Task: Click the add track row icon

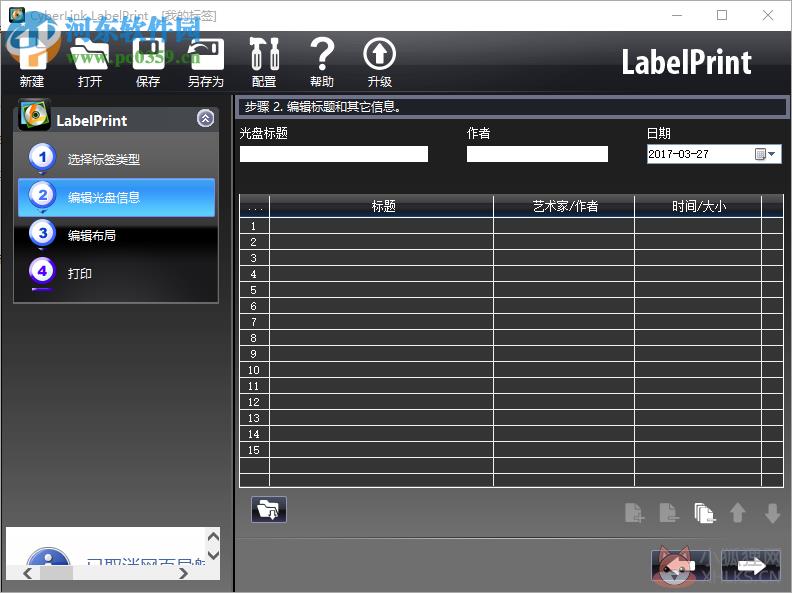Action: pyautogui.click(x=634, y=513)
